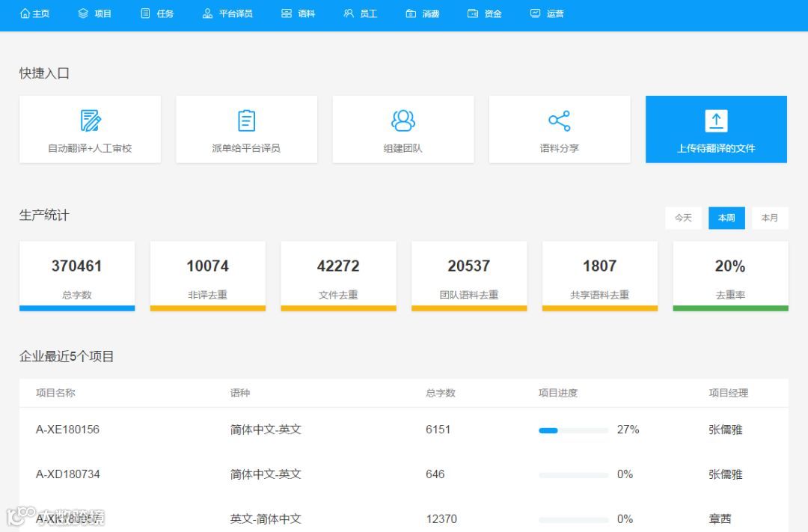The image size is (808, 532).
Task: Click the 42272 文件去重 stat card
Action: coord(339,276)
